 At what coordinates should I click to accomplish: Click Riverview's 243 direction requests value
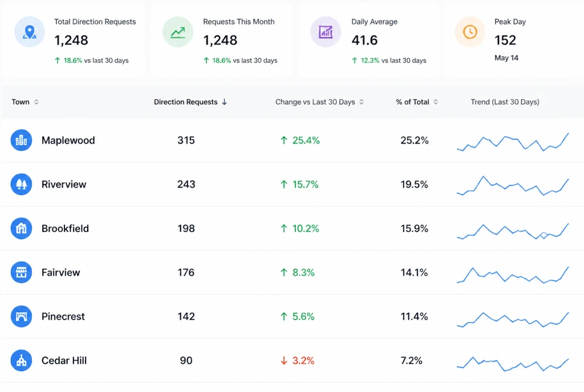(x=186, y=184)
